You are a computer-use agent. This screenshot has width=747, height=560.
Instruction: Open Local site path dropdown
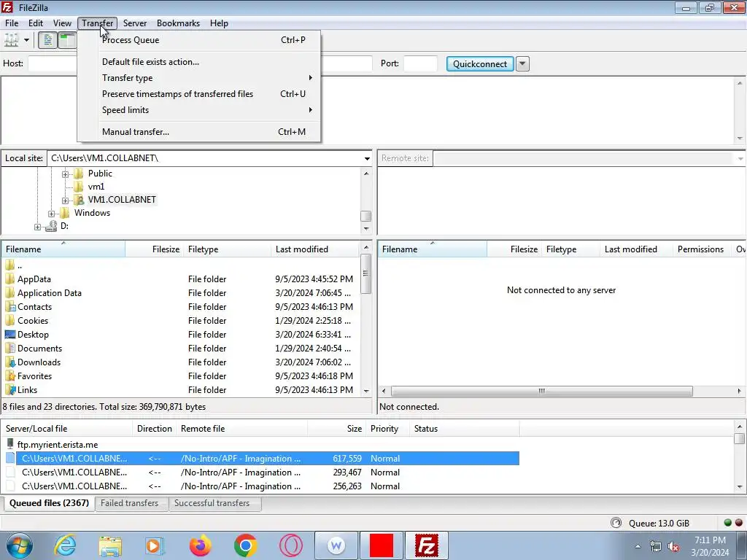(x=367, y=158)
